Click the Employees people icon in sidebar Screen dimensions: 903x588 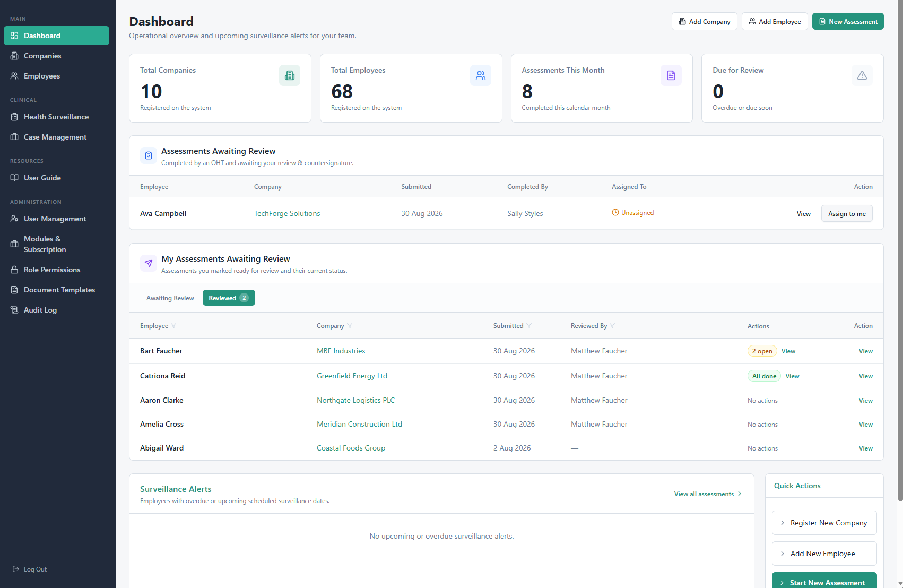pos(14,76)
